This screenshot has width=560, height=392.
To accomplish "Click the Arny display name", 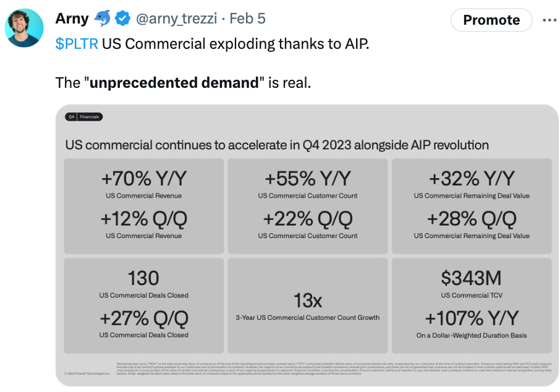I will [x=72, y=19].
